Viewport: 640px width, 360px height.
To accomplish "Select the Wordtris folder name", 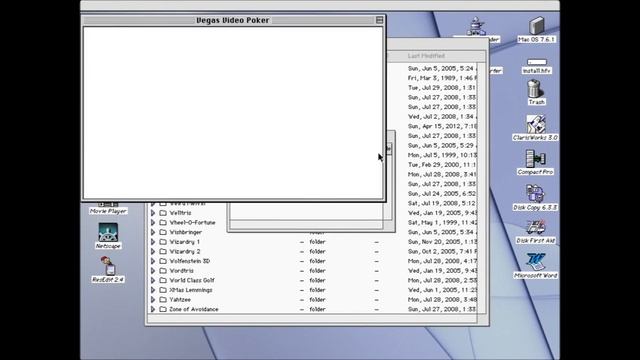I will [182, 271].
